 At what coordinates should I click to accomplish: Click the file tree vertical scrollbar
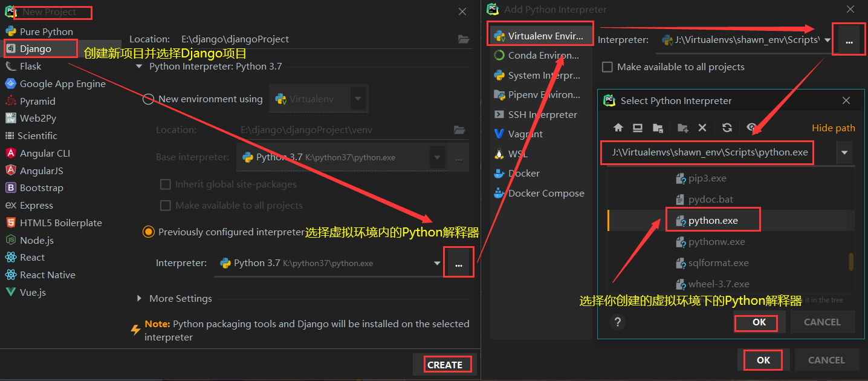pyautogui.click(x=851, y=262)
